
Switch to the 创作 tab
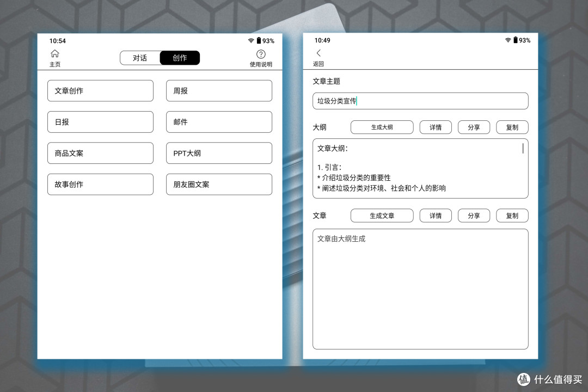(180, 58)
